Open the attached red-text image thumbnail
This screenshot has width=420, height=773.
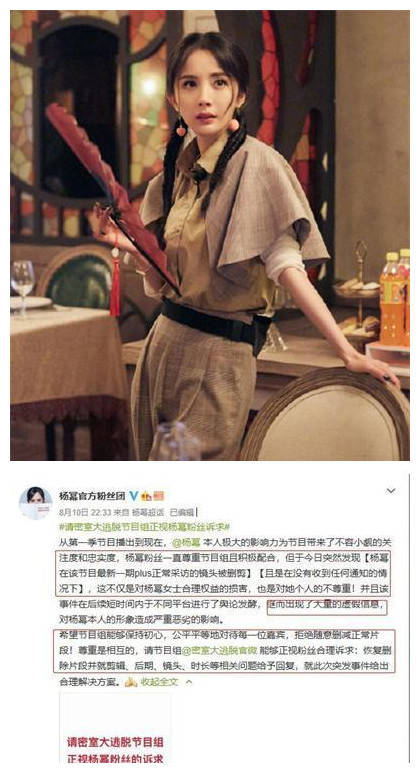[115, 728]
